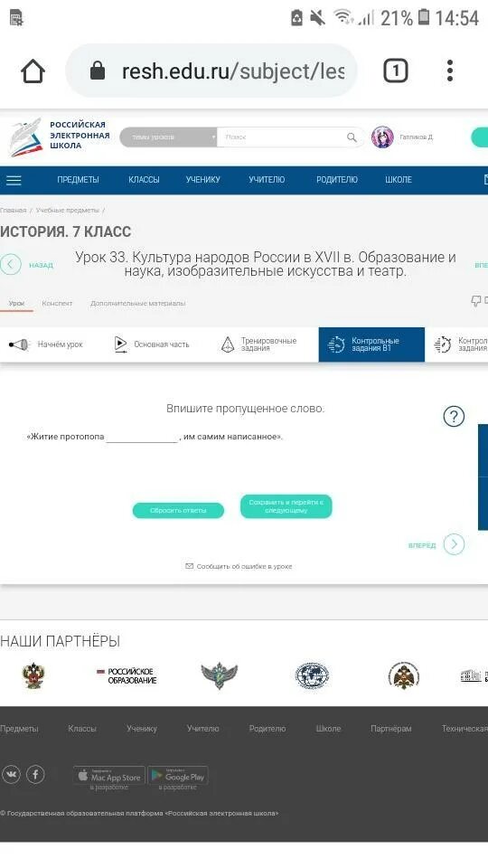This screenshot has height=868, width=488.
Task: Go forward with the Вперед arrow icon
Action: pos(454,544)
